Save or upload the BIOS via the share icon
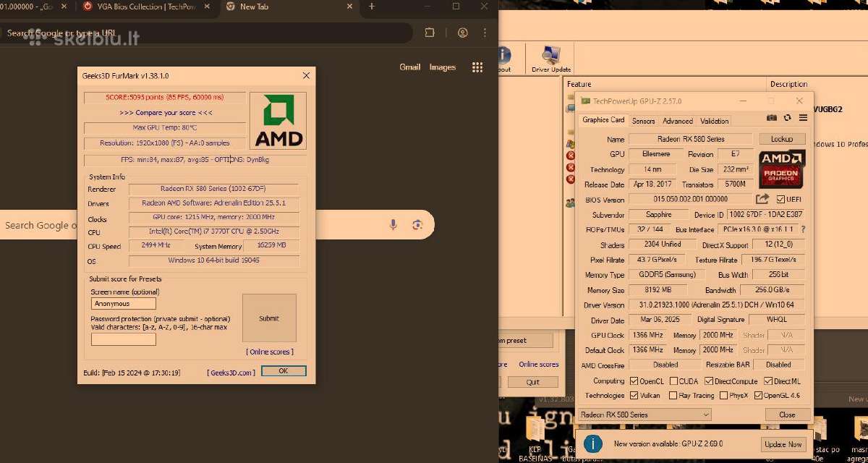This screenshot has height=463, width=868. tap(762, 199)
